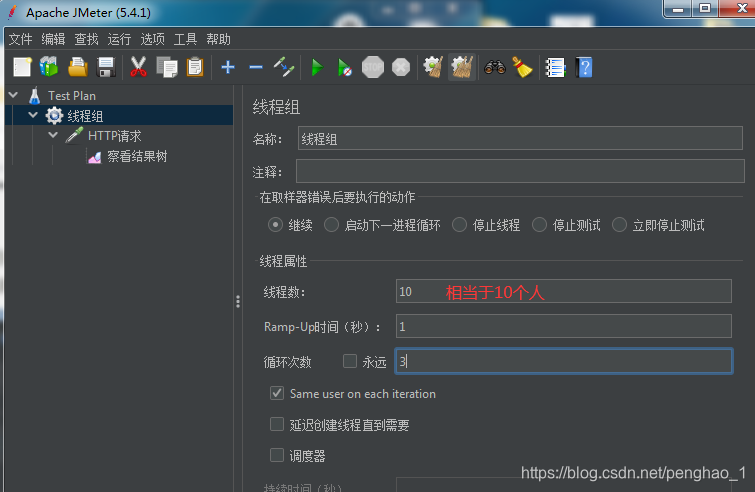Open the 文件 menu
Screen dimensions: 755x492
[20, 39]
